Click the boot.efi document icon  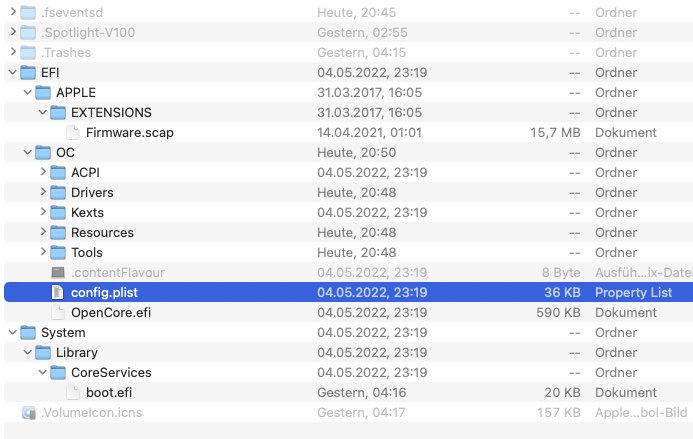click(x=73, y=392)
